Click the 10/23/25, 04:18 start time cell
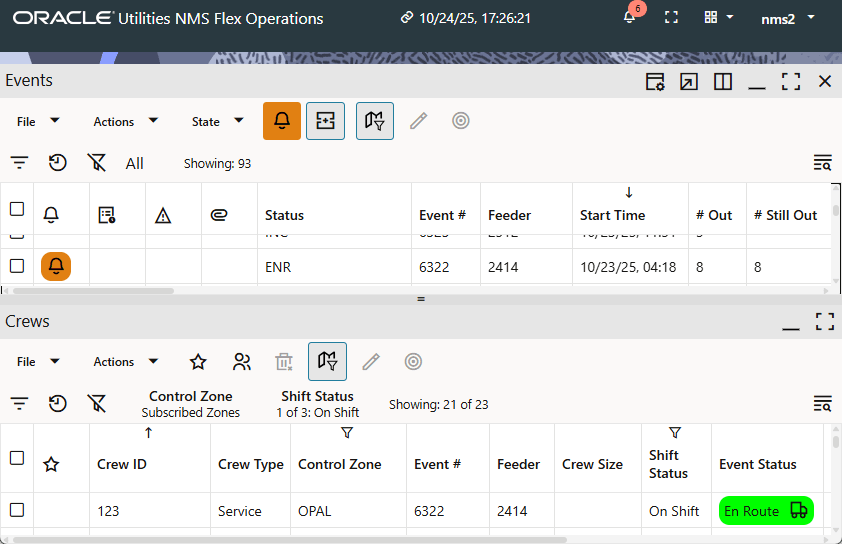The width and height of the screenshot is (842, 544). (628, 267)
